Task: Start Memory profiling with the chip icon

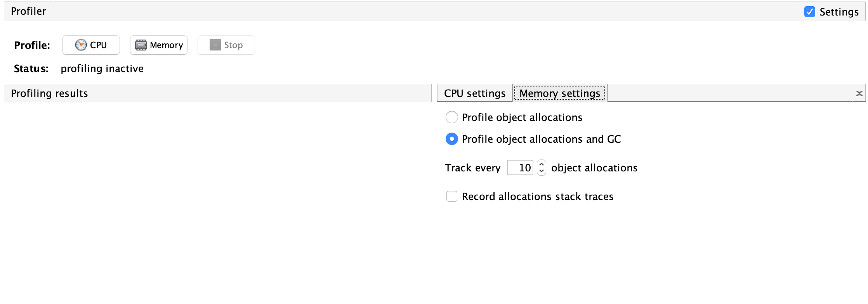Action: pos(141,45)
